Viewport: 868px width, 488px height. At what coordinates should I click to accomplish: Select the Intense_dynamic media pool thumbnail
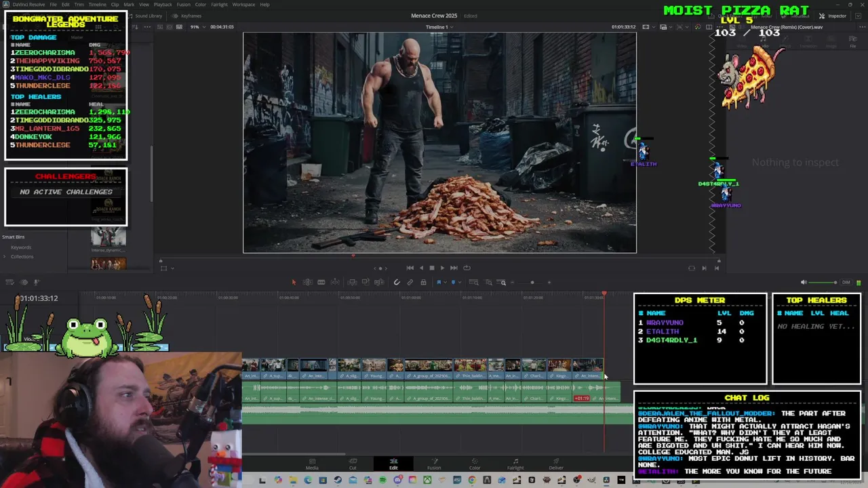(108, 238)
